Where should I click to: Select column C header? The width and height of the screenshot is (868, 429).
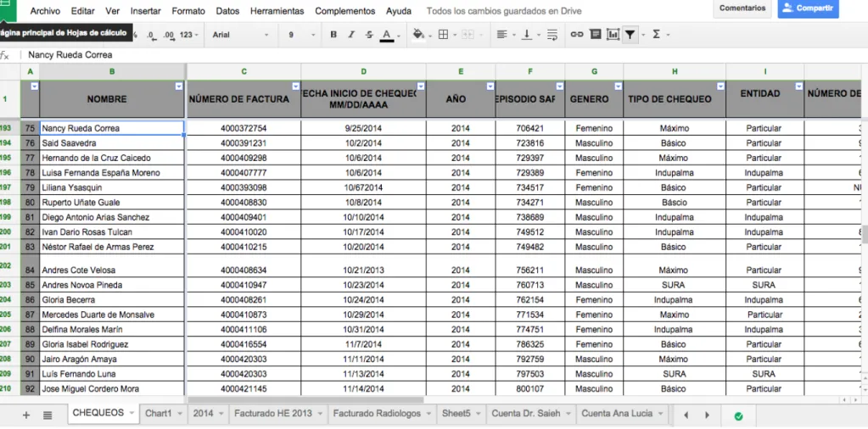click(x=244, y=71)
